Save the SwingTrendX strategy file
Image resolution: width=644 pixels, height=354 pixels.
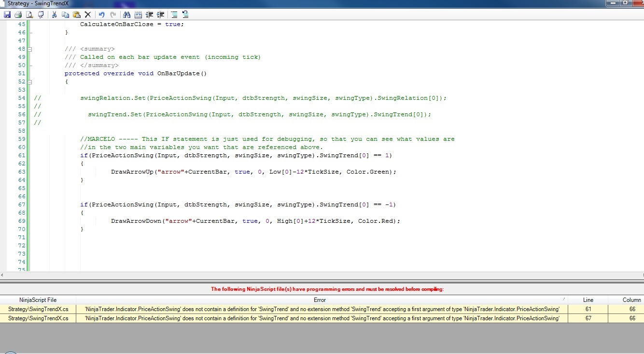click(7, 15)
